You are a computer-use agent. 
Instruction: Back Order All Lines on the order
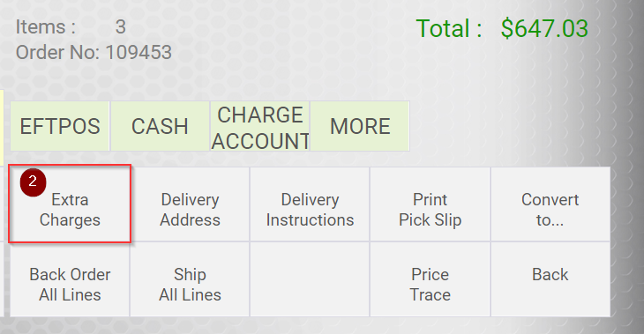point(70,279)
